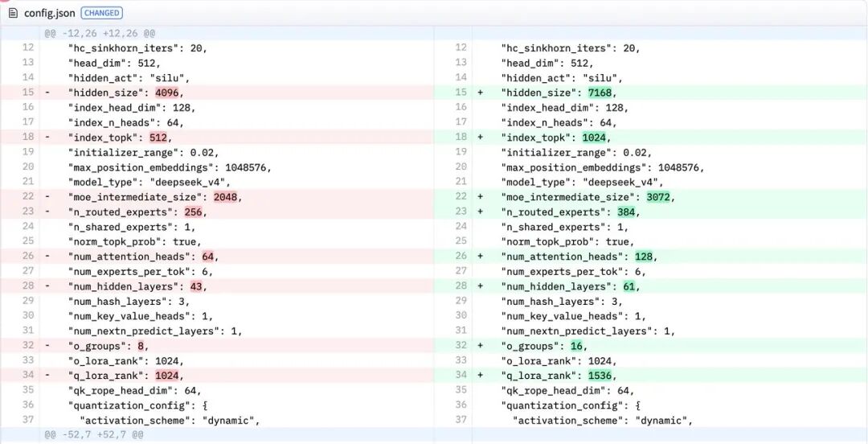Viewport: 868px width, 444px height.
Task: Click "max_position_embeddings": 1048576 in right diff pane
Action: coord(602,166)
